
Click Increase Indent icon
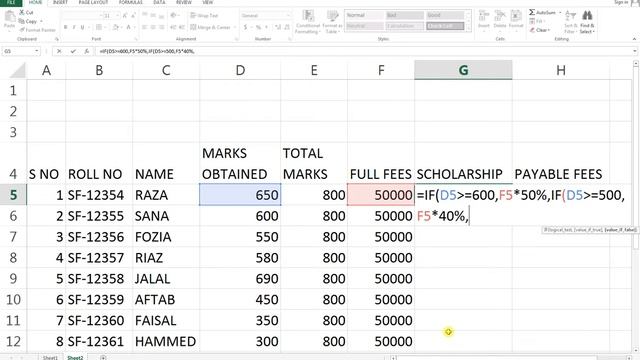tap(181, 27)
